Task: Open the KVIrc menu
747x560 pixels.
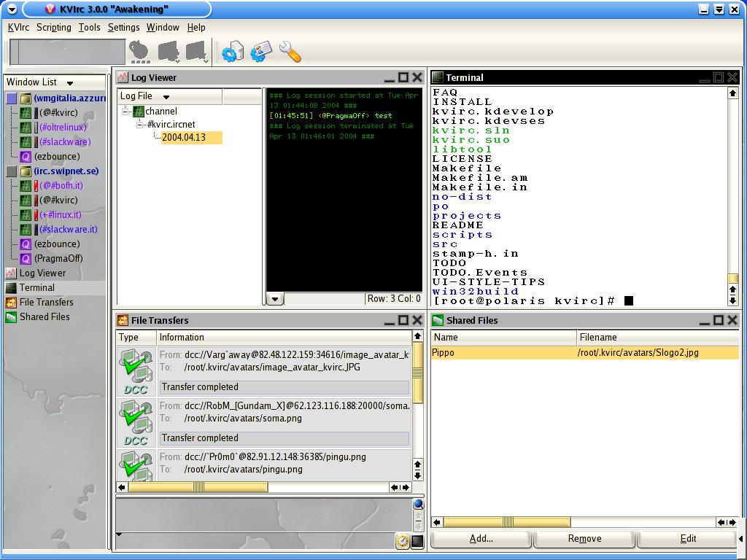Action: pyautogui.click(x=18, y=27)
